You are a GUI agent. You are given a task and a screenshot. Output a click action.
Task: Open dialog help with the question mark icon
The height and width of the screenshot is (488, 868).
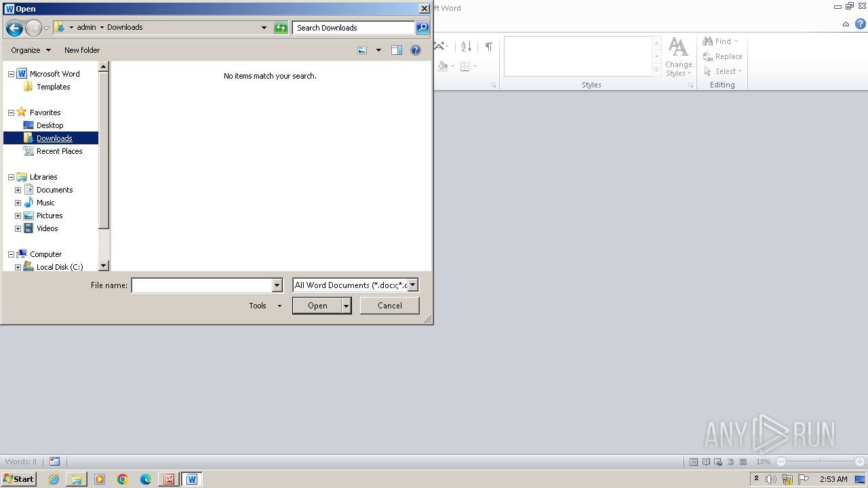point(416,50)
